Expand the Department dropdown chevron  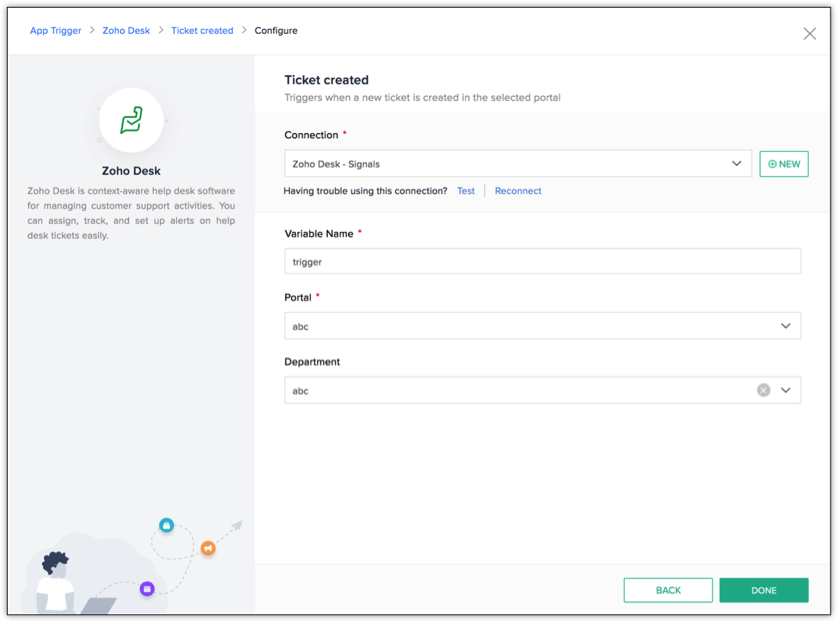[x=785, y=390]
